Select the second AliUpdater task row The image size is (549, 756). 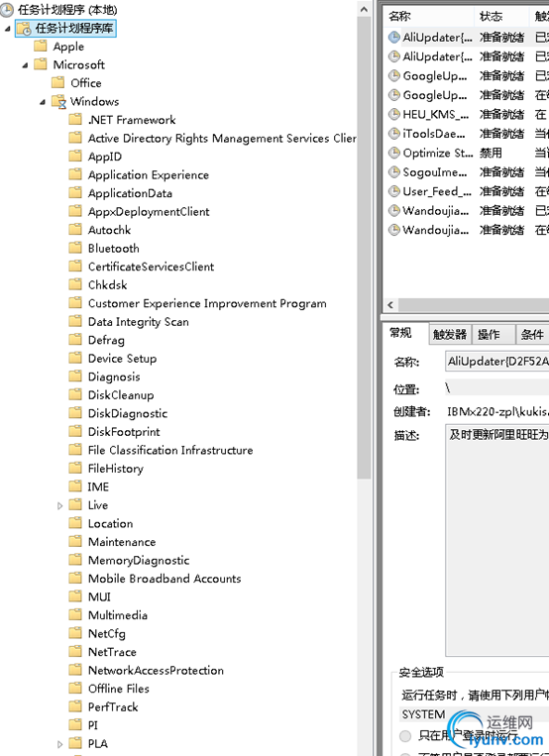click(x=467, y=56)
